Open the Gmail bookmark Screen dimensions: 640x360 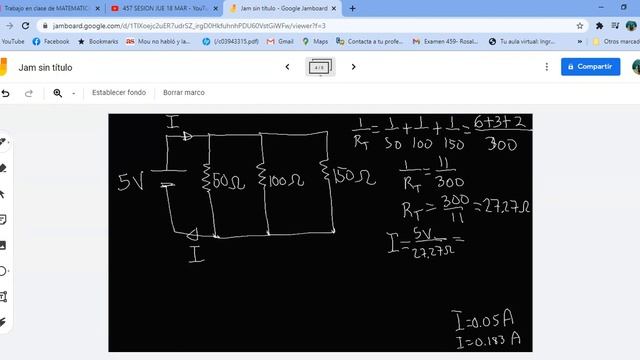[280, 42]
